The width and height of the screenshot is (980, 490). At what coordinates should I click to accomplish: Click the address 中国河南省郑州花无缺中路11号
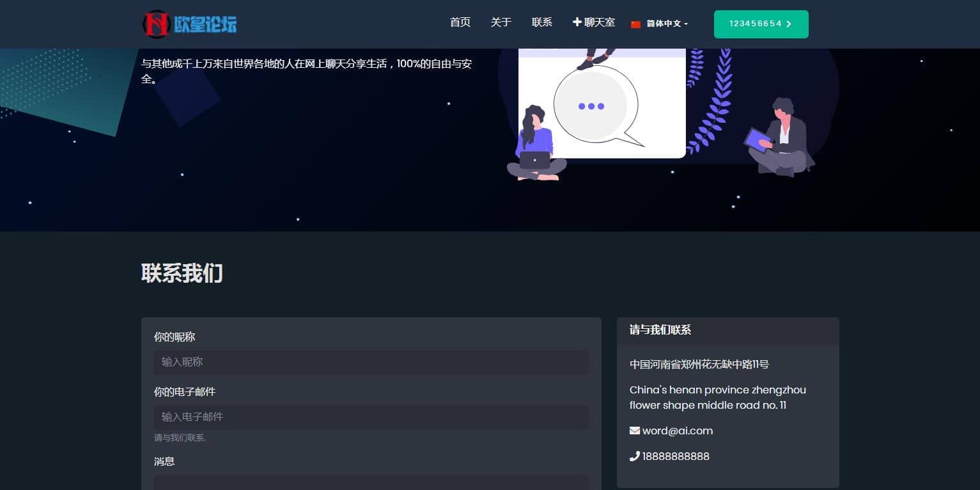pyautogui.click(x=699, y=365)
